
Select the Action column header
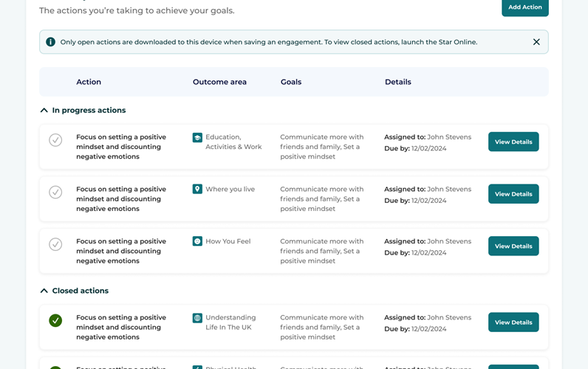89,82
